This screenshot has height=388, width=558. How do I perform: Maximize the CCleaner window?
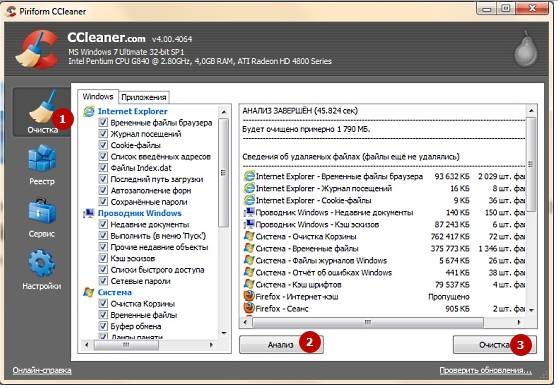click(x=506, y=8)
